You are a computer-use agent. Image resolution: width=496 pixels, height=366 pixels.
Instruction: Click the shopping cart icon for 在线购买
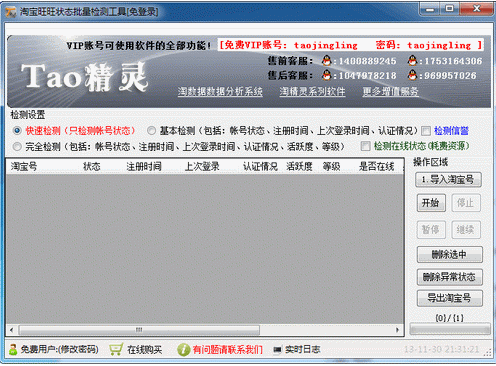(116, 349)
